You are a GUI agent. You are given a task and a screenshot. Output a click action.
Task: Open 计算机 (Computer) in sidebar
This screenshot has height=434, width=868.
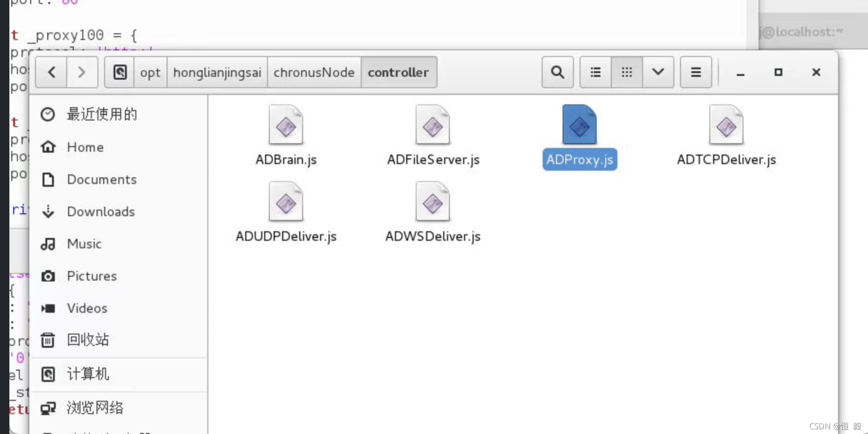[119, 374]
